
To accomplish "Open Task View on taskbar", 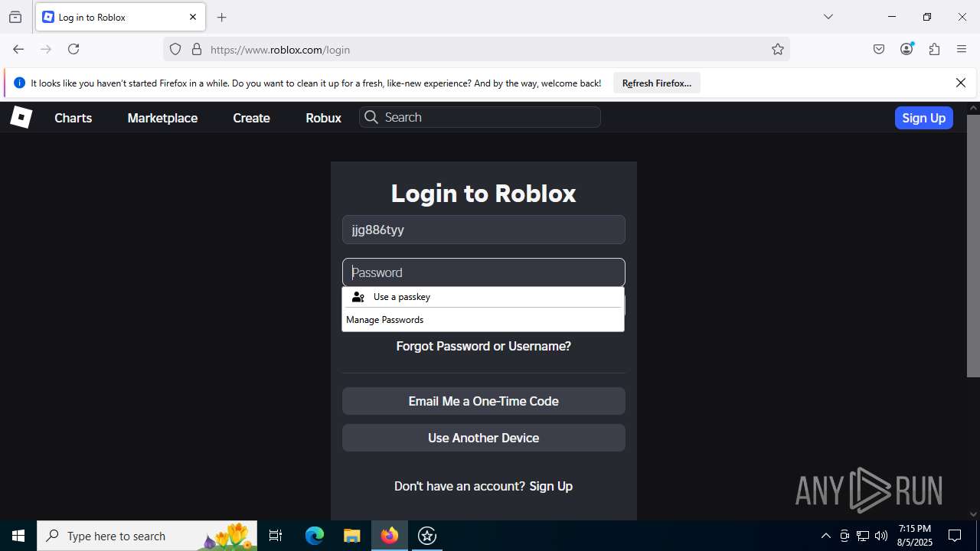I will click(276, 536).
